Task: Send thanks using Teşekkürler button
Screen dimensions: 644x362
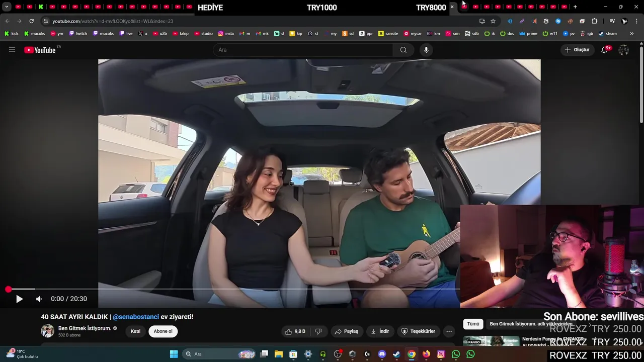Action: tap(418, 331)
